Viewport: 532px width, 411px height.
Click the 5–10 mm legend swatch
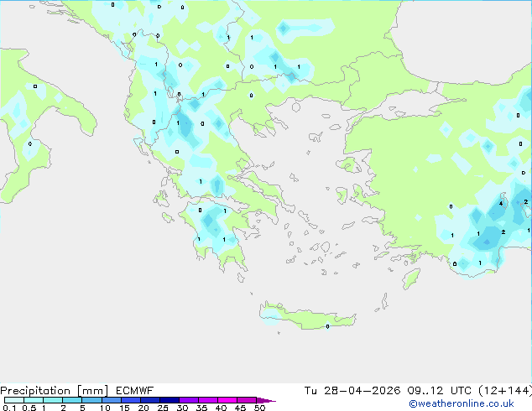[91, 400]
